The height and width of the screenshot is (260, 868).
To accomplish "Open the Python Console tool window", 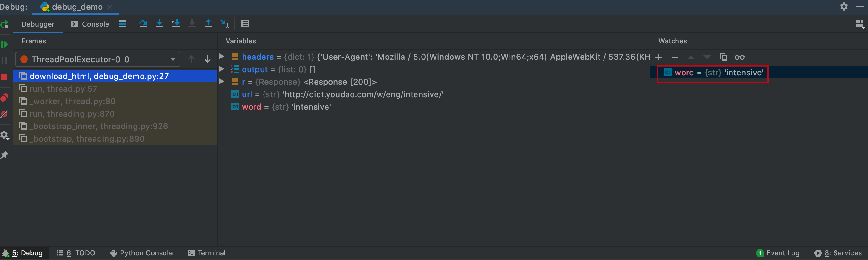I will [x=141, y=253].
